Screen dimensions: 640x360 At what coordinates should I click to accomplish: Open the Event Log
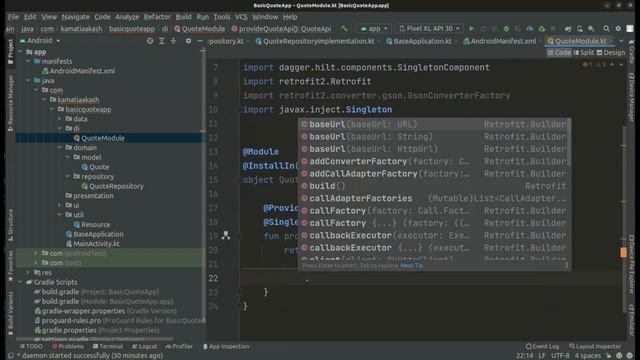[542, 346]
